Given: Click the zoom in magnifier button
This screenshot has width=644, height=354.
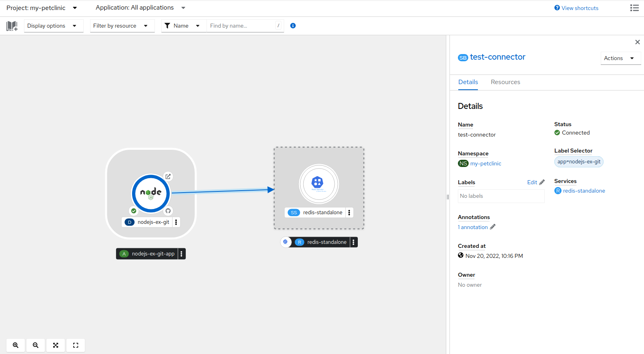Looking at the screenshot, I should click(16, 345).
